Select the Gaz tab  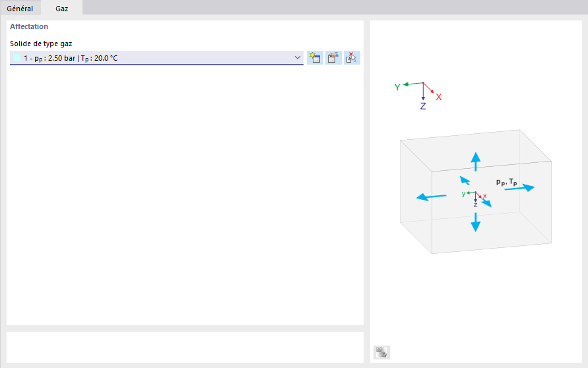pos(61,9)
